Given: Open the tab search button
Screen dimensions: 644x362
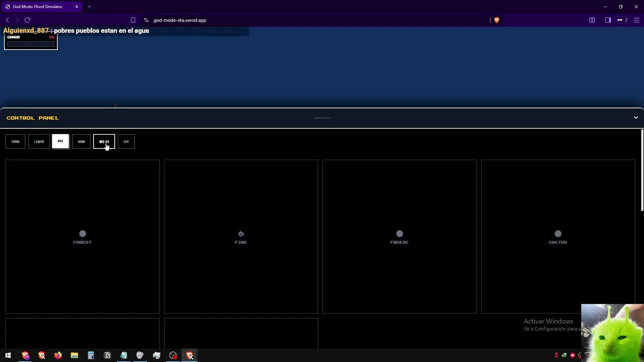Looking at the screenshot, I should (x=592, y=20).
